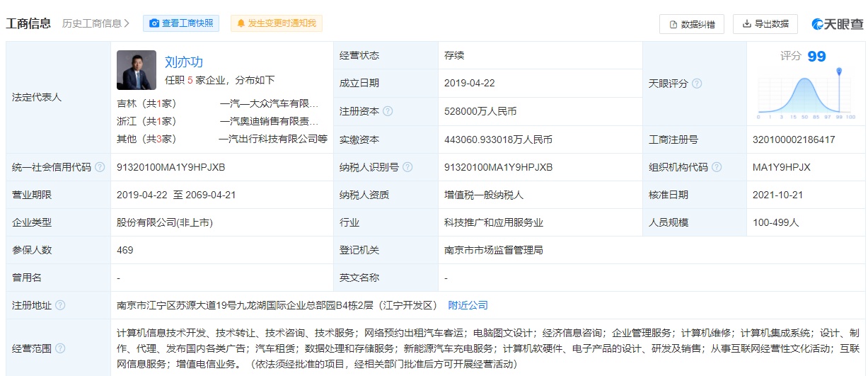
Task: Open 历史工商信息 link
Action: point(96,23)
